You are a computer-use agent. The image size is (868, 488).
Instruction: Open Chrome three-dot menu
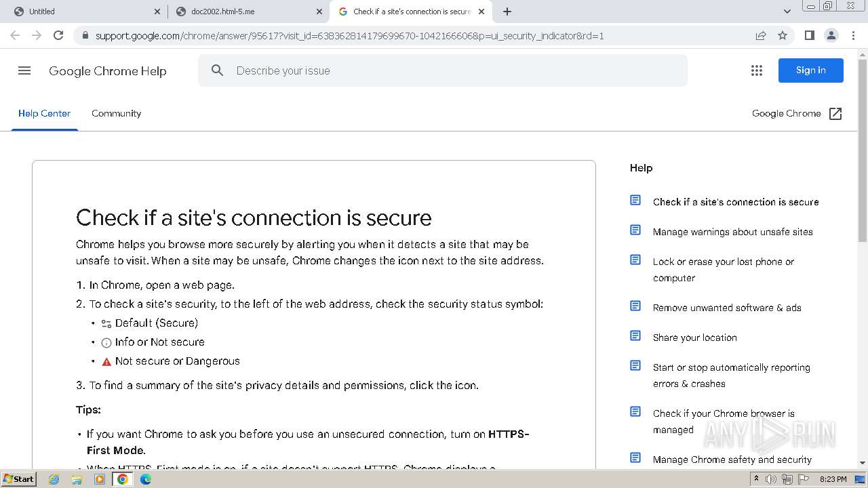852,35
